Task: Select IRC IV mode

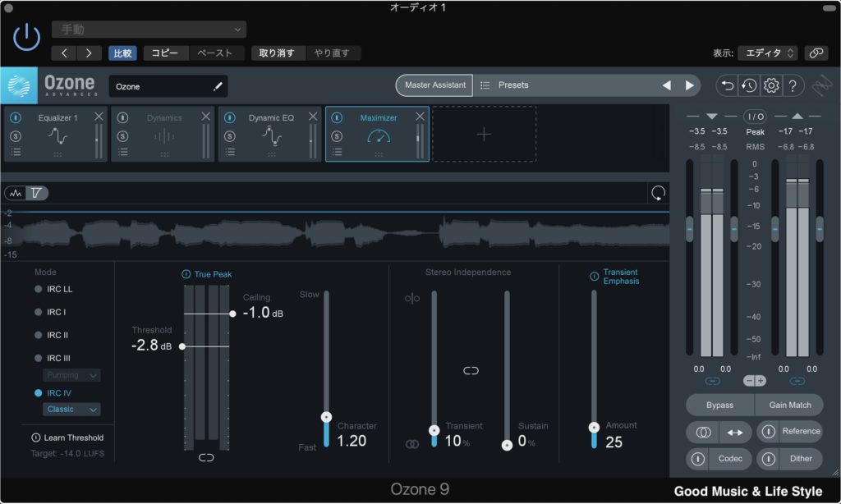Action: click(53, 393)
